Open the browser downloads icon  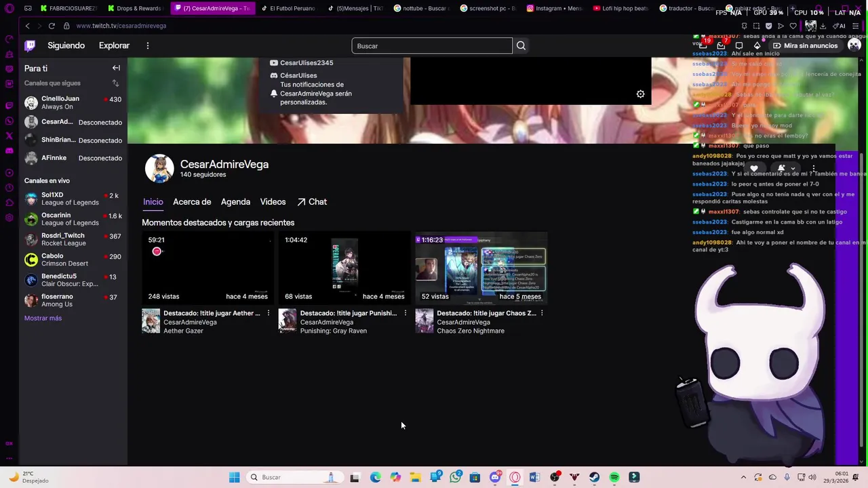[x=823, y=26]
